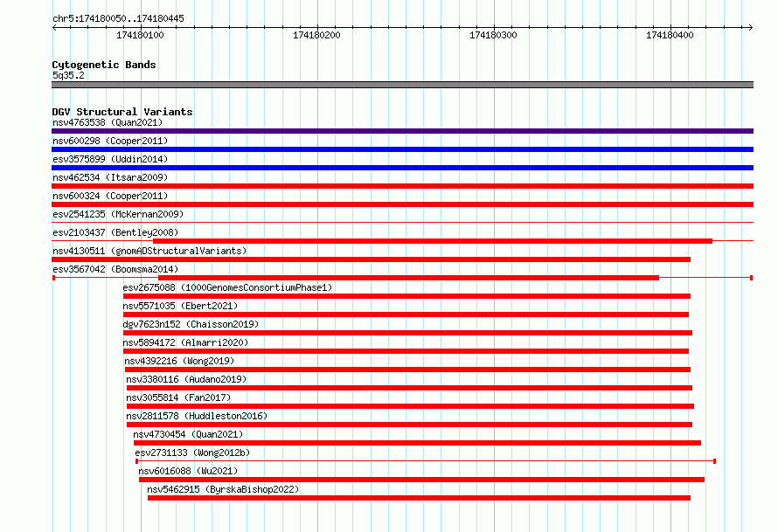This screenshot has width=778, height=532.
Task: Open the nsv6016088 (Wu2021) label
Action: 188,471
